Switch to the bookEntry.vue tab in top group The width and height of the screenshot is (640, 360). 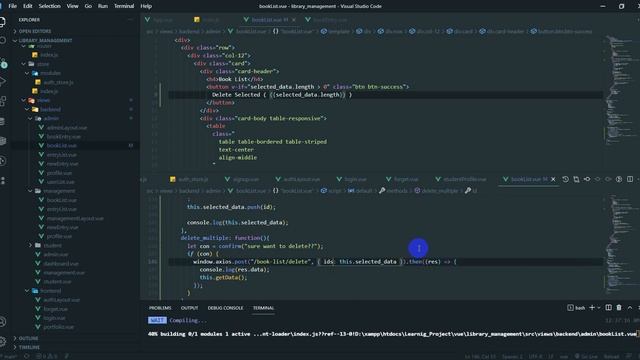tap(327, 20)
